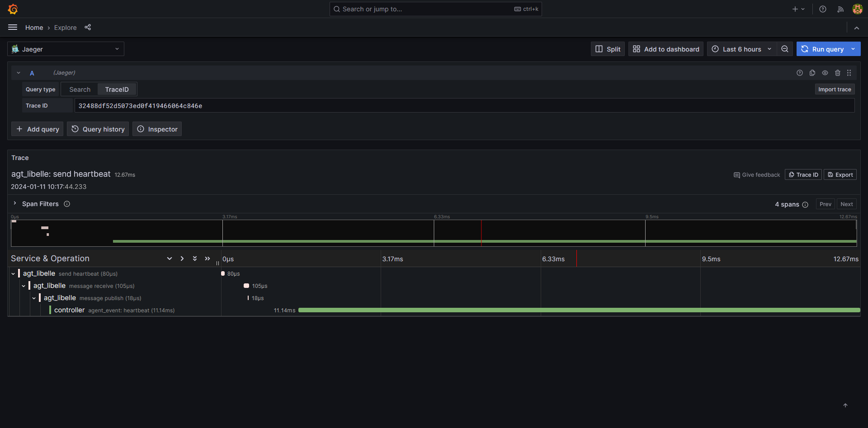Image resolution: width=868 pixels, height=428 pixels.
Task: Click the share Explore link icon
Action: (x=88, y=28)
